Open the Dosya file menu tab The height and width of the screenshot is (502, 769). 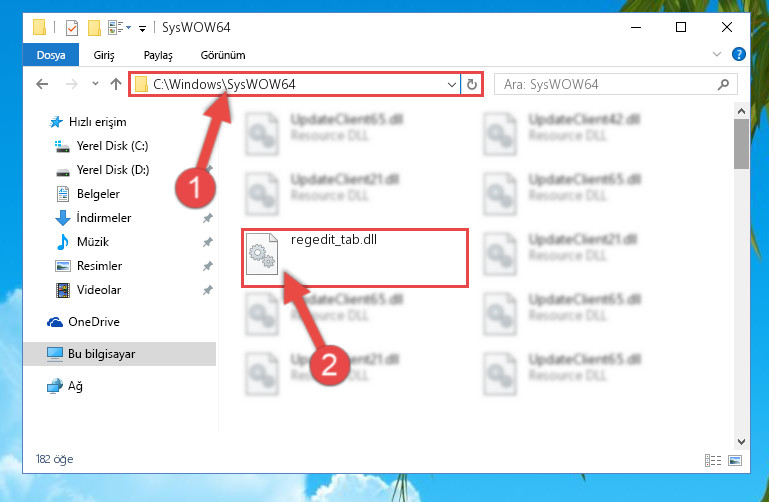51,55
